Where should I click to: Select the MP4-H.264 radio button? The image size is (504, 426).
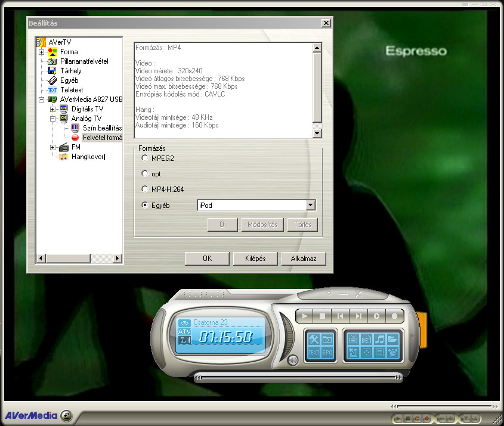145,189
